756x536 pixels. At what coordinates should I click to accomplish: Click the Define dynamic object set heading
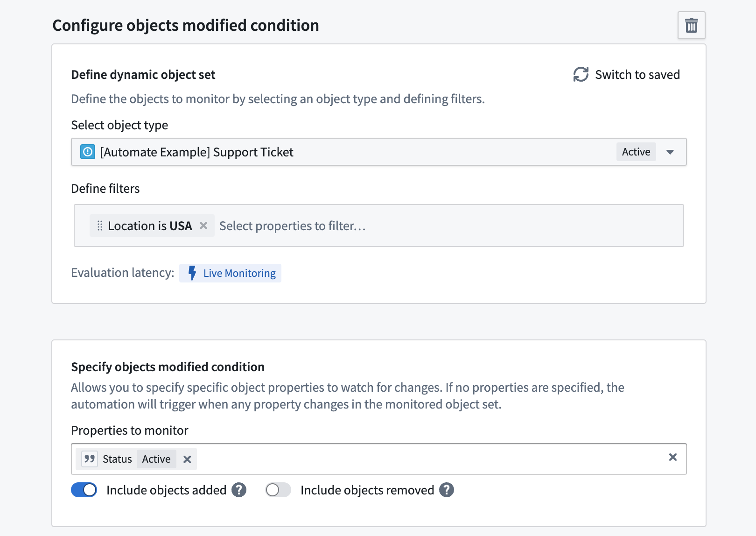click(143, 75)
